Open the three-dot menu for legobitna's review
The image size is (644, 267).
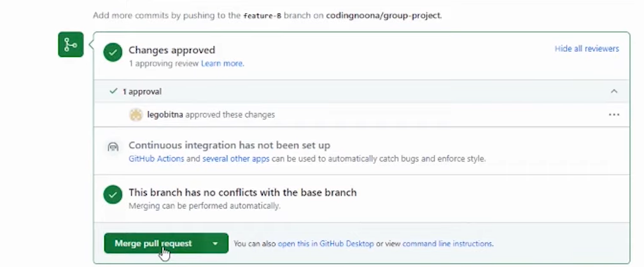(x=613, y=115)
